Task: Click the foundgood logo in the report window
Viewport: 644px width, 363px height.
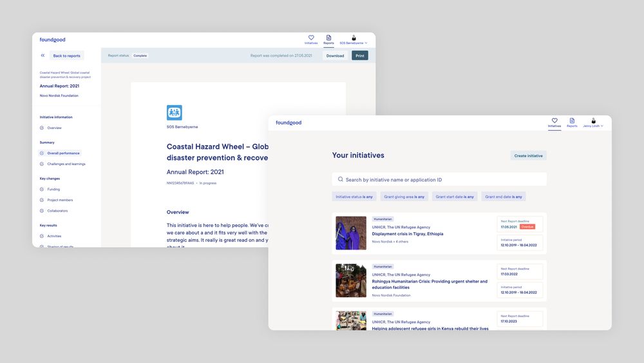Action: point(52,39)
